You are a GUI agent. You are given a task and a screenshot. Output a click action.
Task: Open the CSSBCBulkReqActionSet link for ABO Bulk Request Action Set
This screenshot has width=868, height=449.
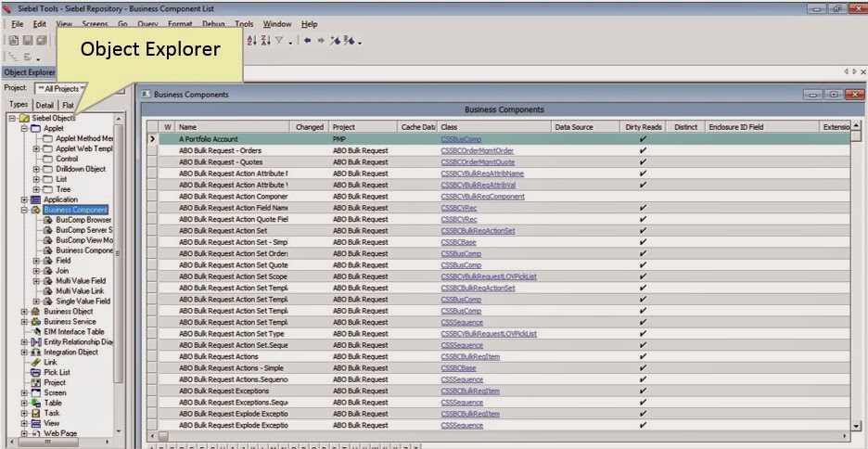point(479,231)
